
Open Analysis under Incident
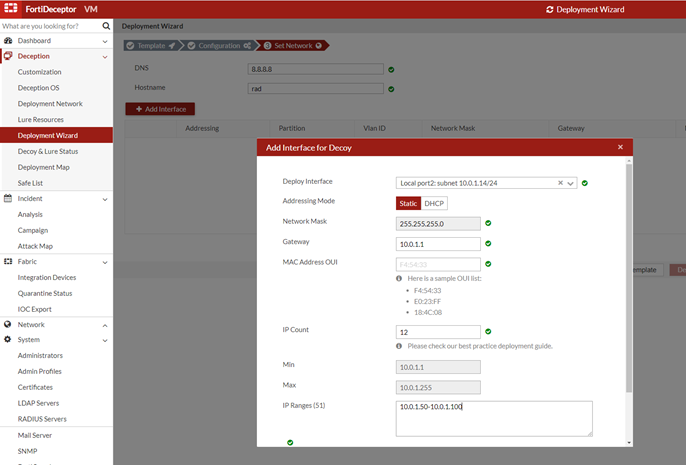(30, 214)
